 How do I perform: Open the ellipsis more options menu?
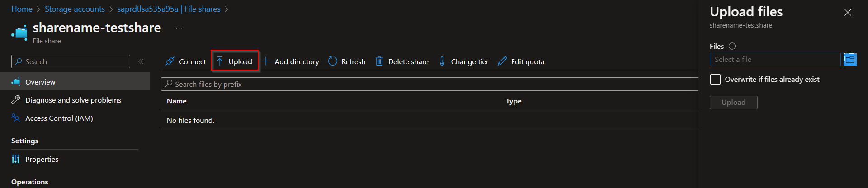coord(179,28)
